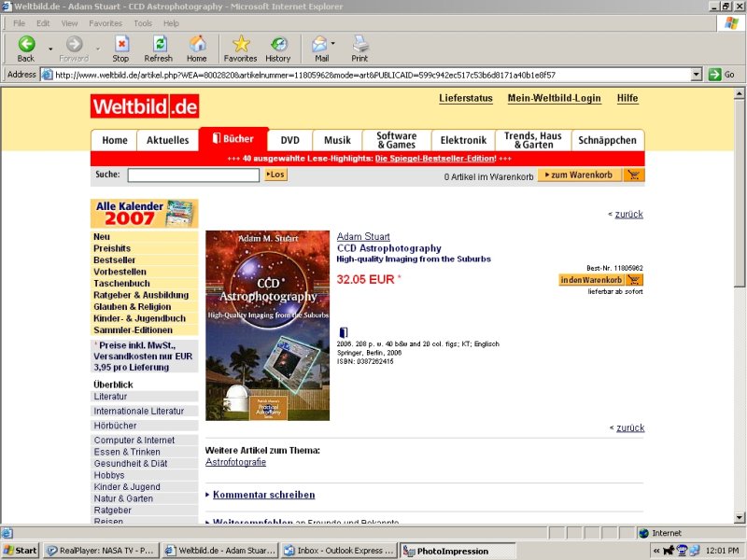Open Bestseller in the sidebar
The width and height of the screenshot is (747, 560).
pos(114,260)
